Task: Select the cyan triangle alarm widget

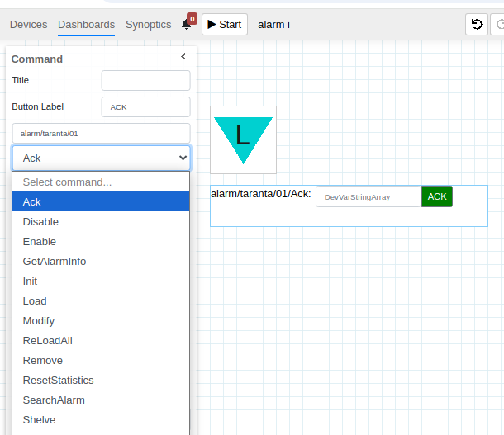Action: (x=243, y=140)
